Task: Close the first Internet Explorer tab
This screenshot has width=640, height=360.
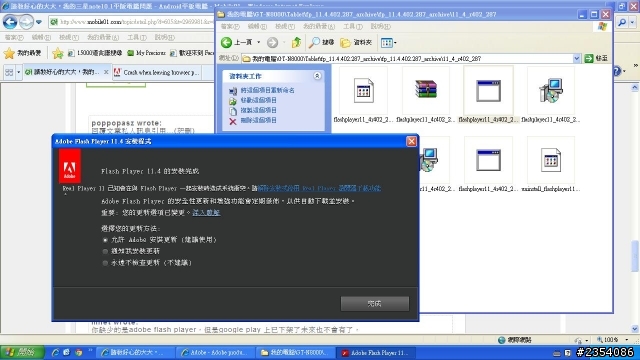Action: tap(106, 72)
